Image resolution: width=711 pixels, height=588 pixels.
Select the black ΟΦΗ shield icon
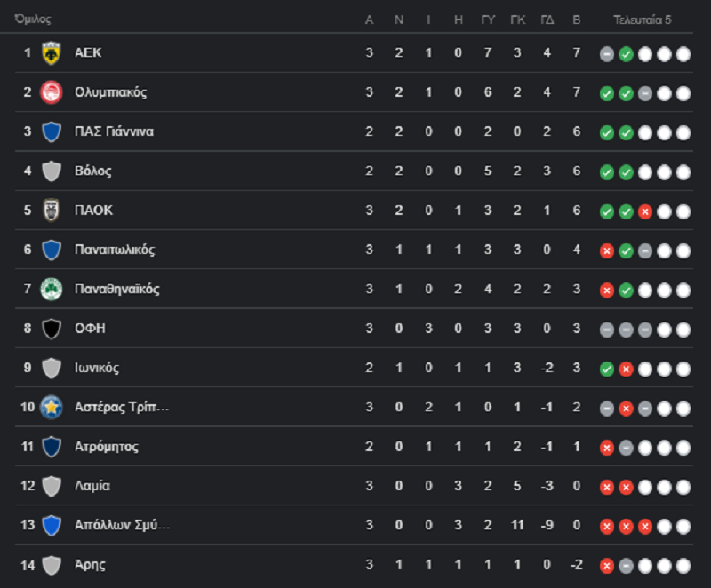click(52, 329)
